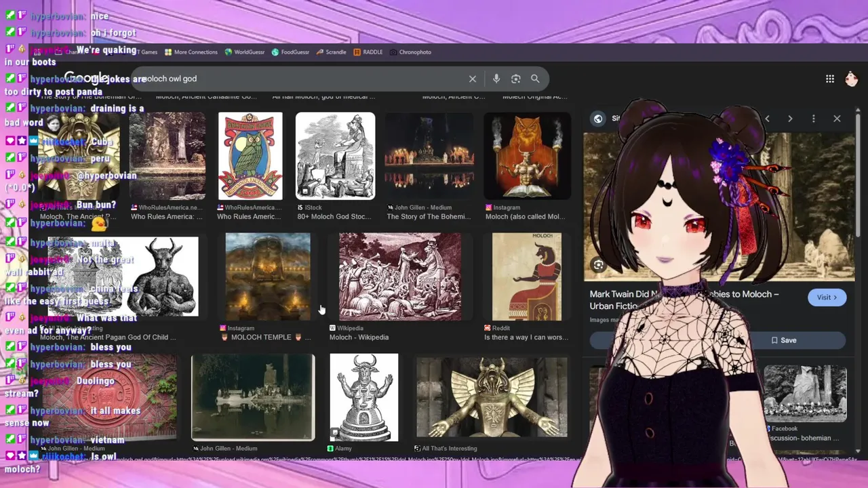The image size is (868, 488).
Task: Open the FoodGuessr bookmark
Action: click(x=290, y=52)
